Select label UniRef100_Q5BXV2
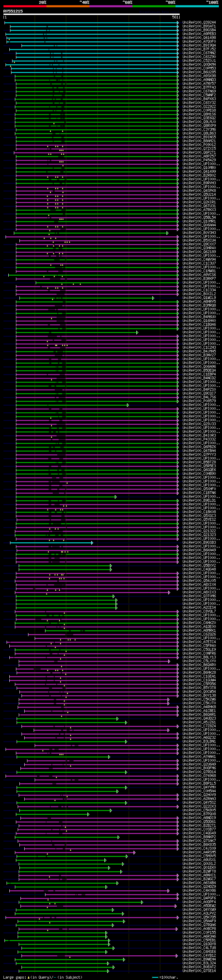The image size is (222, 980). point(199,565)
